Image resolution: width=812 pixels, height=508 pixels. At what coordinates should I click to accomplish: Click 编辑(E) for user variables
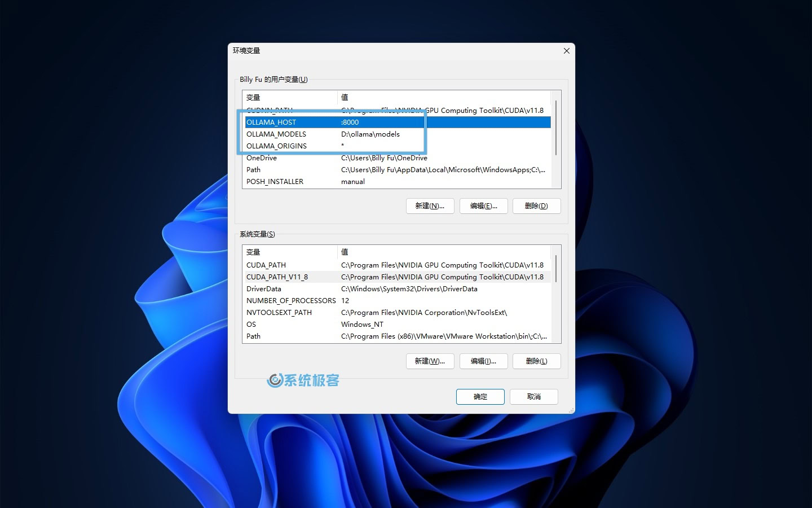coord(483,206)
